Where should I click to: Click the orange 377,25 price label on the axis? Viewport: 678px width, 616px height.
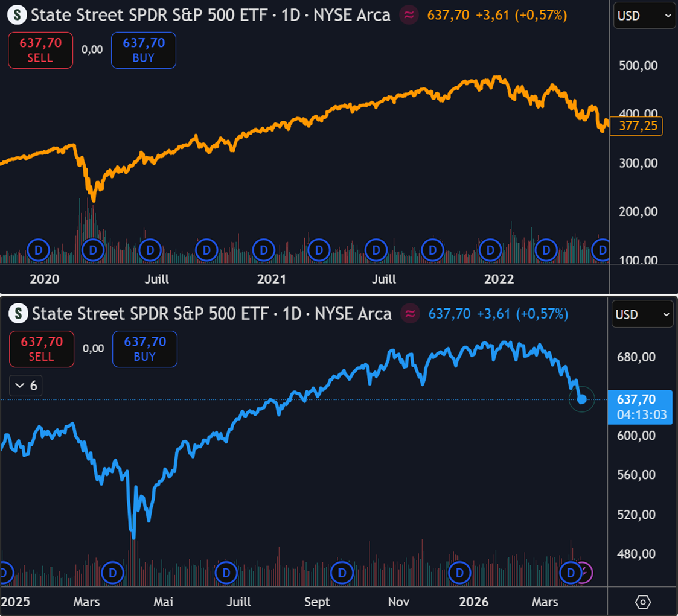(636, 126)
